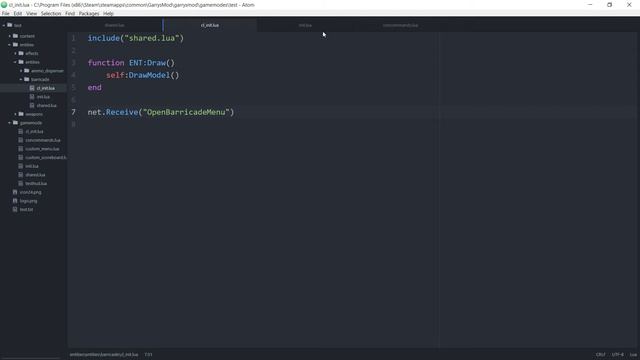Open the Packages menu
Image resolution: width=640 pixels, height=360 pixels.
[89, 13]
